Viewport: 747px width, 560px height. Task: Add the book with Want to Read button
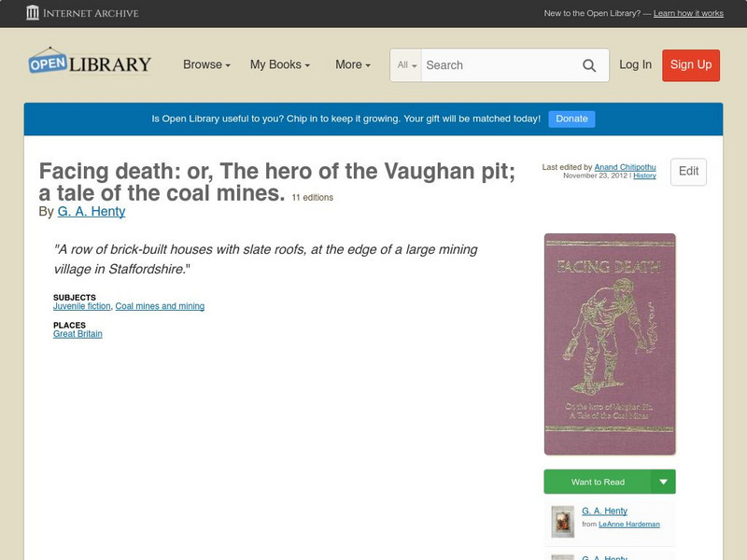pos(598,482)
